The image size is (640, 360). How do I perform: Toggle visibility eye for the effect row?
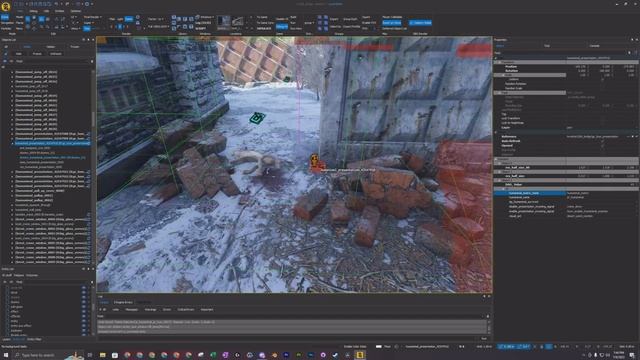click(x=84, y=311)
